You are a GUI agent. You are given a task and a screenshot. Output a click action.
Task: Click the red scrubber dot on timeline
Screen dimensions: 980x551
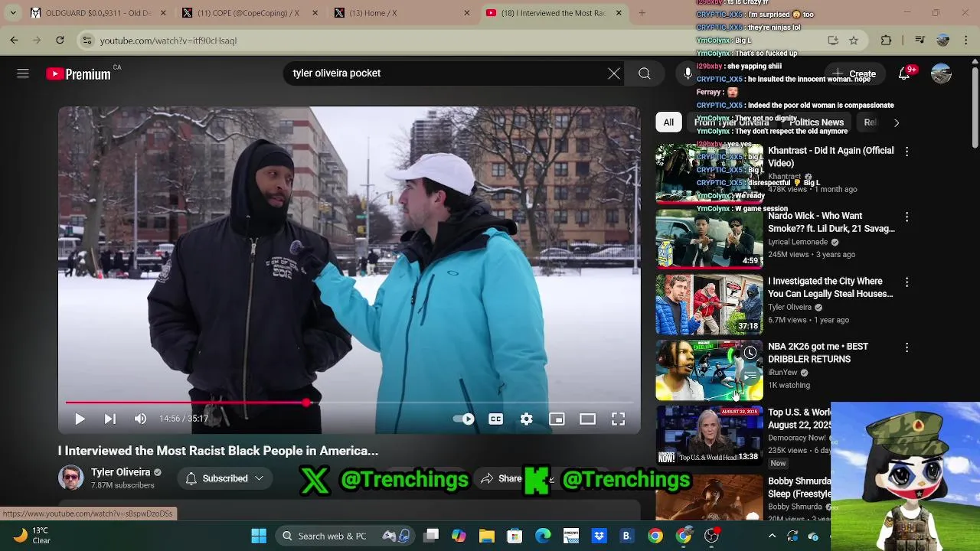[x=306, y=402]
